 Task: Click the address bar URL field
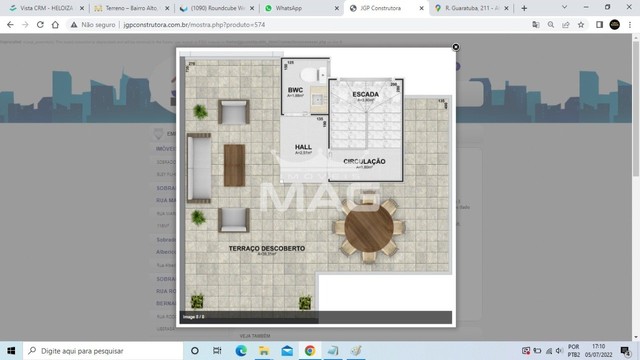click(x=302, y=25)
